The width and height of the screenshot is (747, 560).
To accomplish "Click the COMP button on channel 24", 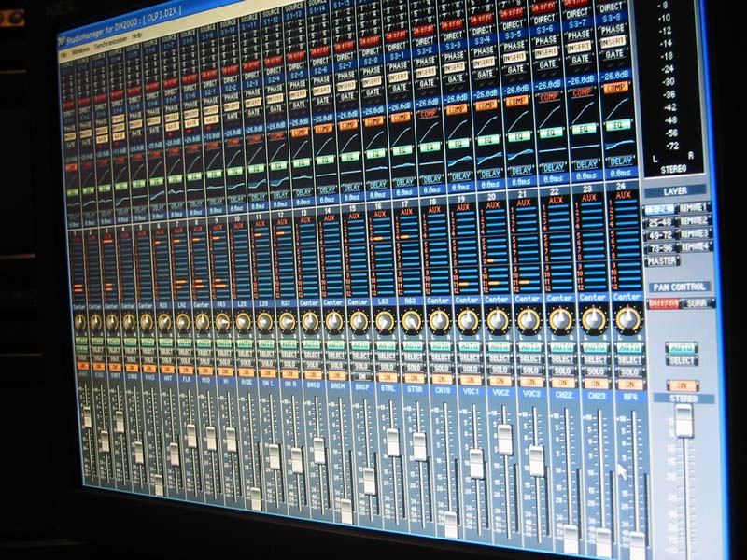I will 616,88.
